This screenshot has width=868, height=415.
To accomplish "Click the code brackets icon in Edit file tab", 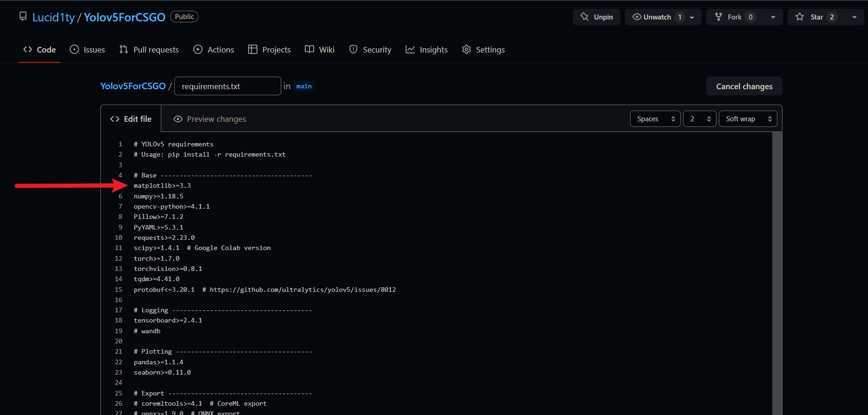I will tap(115, 119).
